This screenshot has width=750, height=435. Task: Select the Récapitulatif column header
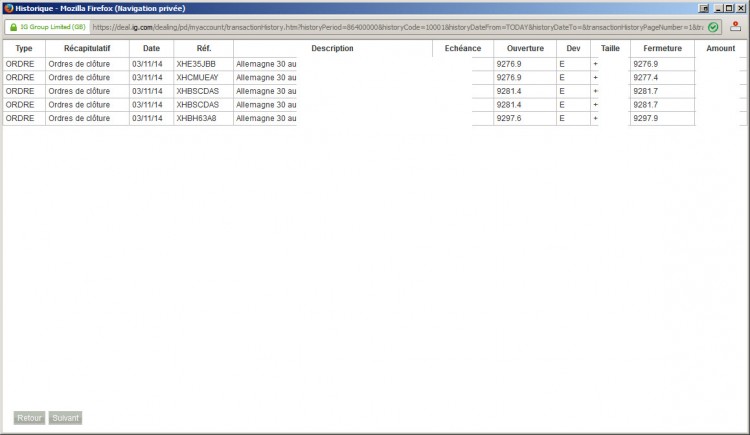point(87,48)
